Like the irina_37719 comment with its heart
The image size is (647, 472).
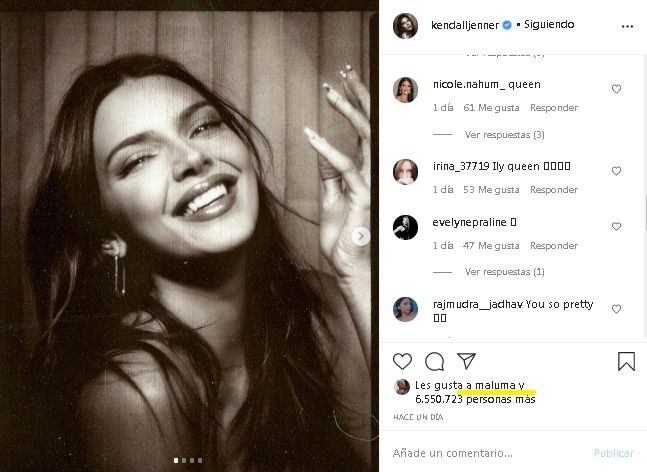coord(616,171)
